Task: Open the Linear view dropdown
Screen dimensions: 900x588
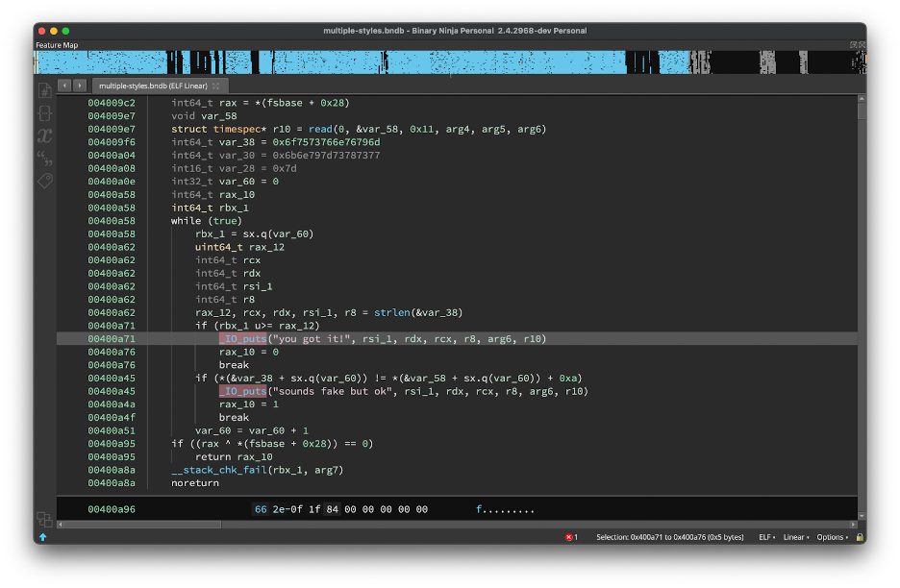Action: point(795,537)
